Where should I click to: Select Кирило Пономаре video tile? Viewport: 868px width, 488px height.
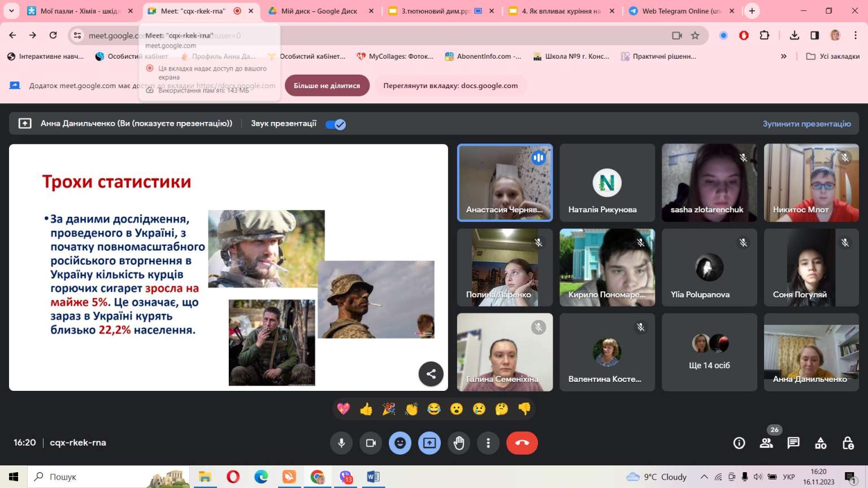(x=607, y=267)
